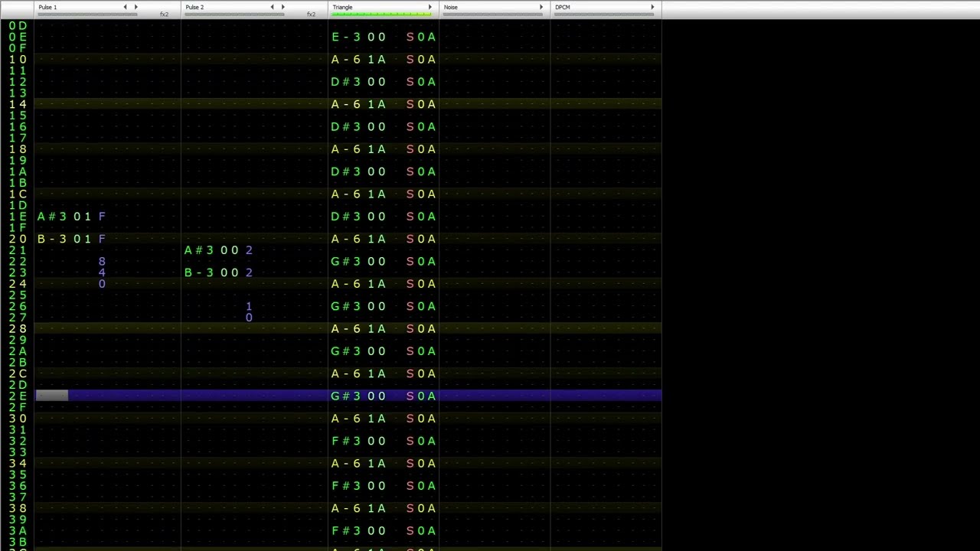The image size is (980, 551).
Task: Select the G#3 note in current row 2E
Action: pyautogui.click(x=345, y=396)
